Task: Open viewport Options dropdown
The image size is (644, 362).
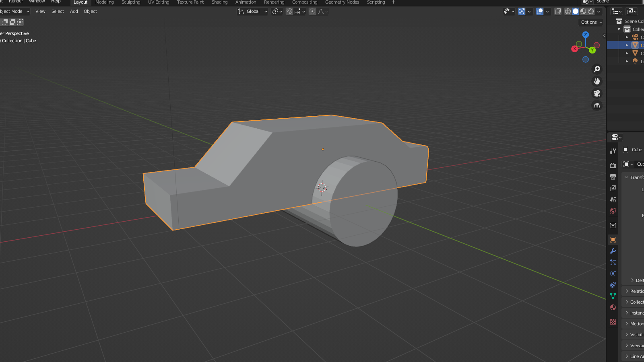Action: 591,22
